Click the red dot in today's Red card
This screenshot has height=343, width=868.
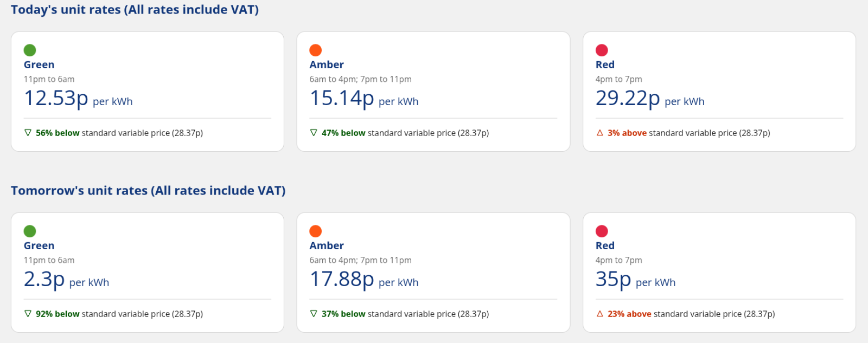pos(602,50)
